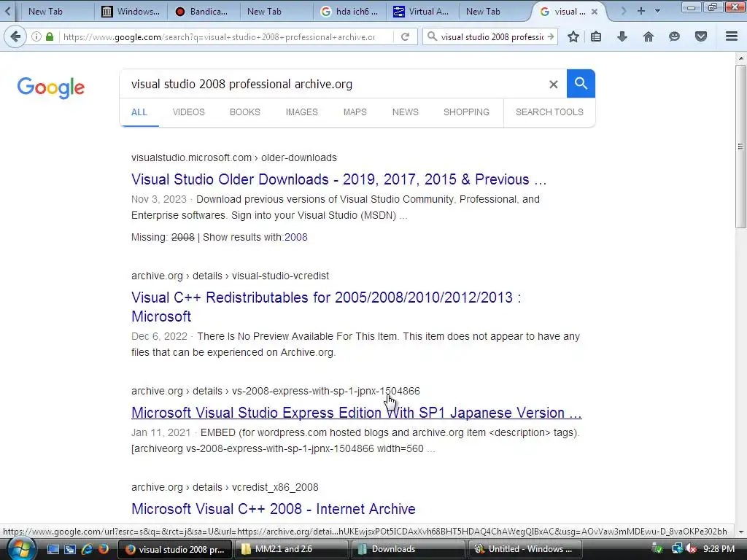Click the green padlock security icon
Screen dimensions: 747x560
(x=50, y=36)
